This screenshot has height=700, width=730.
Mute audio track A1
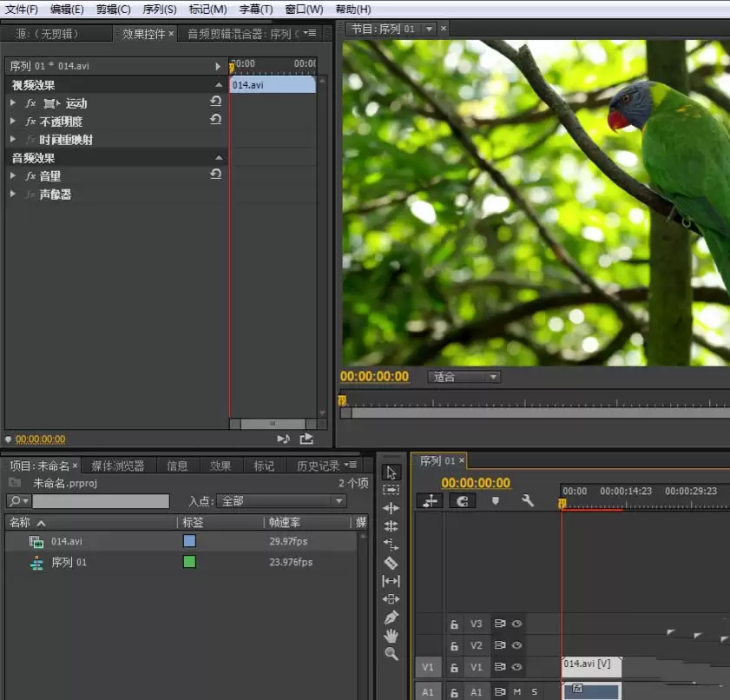(516, 692)
